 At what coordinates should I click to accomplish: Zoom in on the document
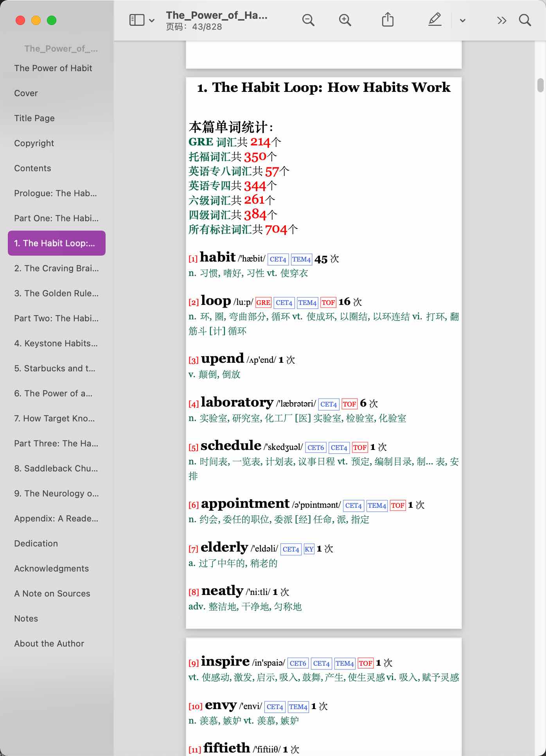coord(345,20)
